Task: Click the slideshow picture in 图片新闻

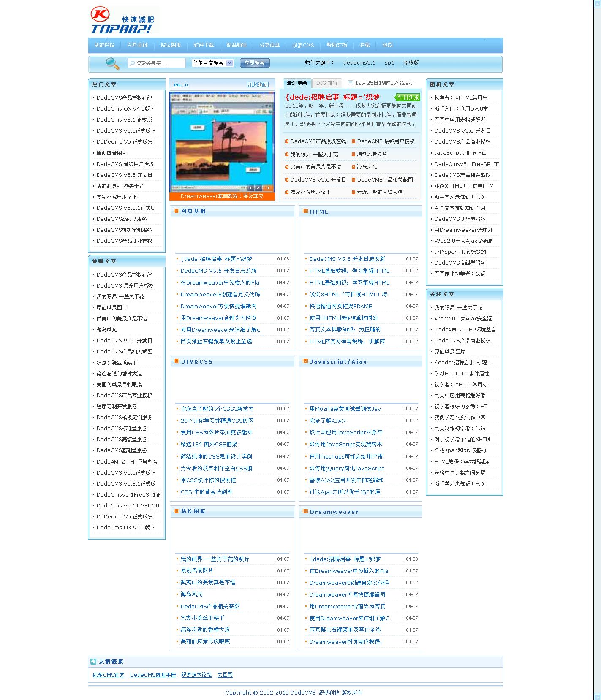Action: point(222,141)
